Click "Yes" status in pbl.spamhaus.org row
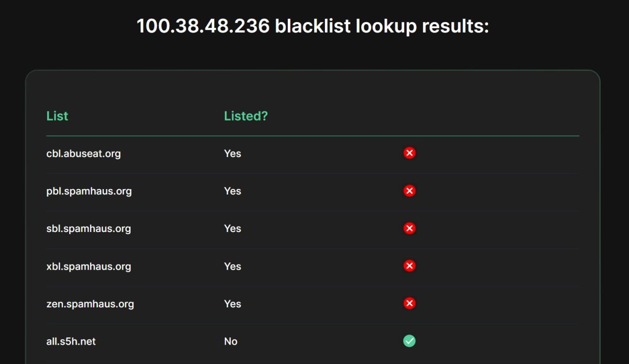Screen dimensions: 629x364 pos(233,191)
